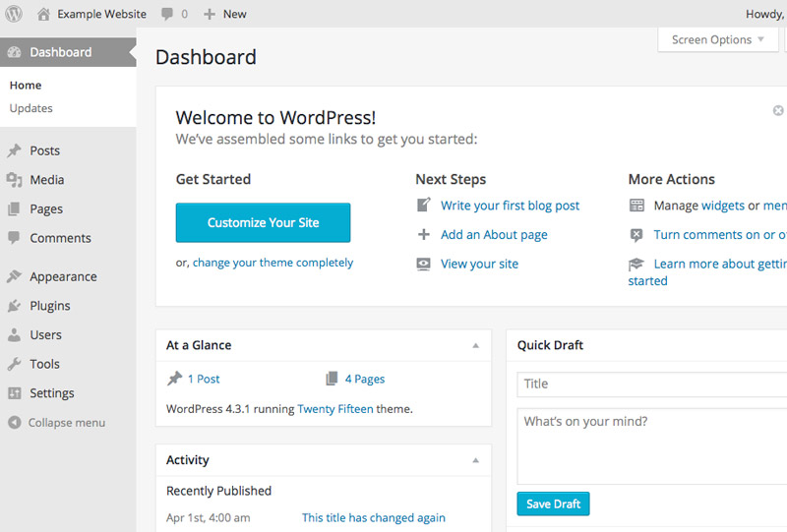Click the 1 Post link
The image size is (787, 532).
[204, 379]
